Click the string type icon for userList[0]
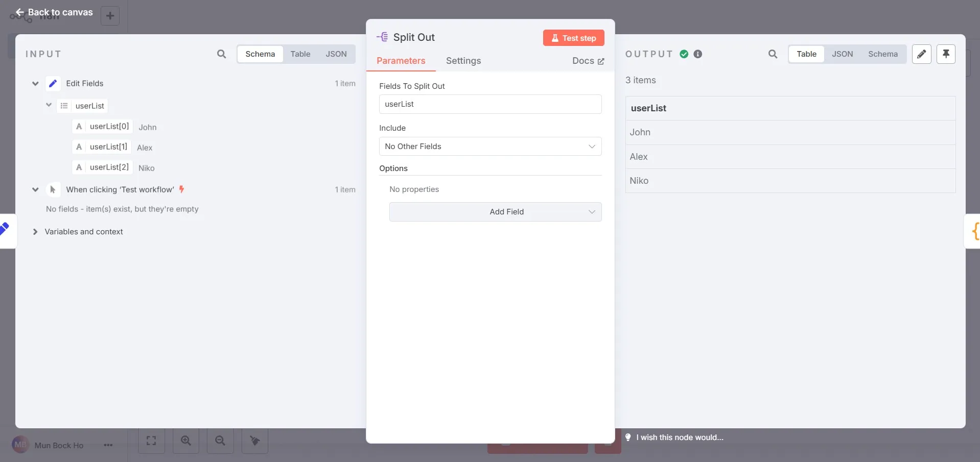 click(x=79, y=127)
